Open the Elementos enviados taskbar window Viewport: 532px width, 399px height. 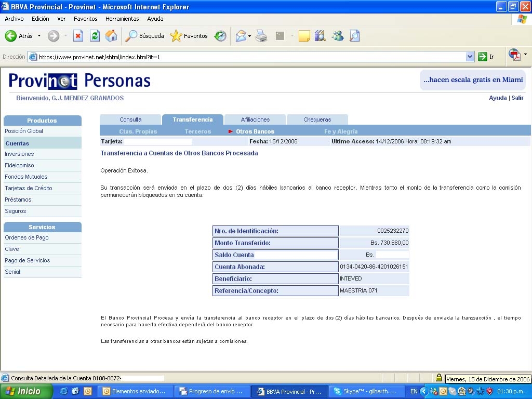pyautogui.click(x=136, y=391)
